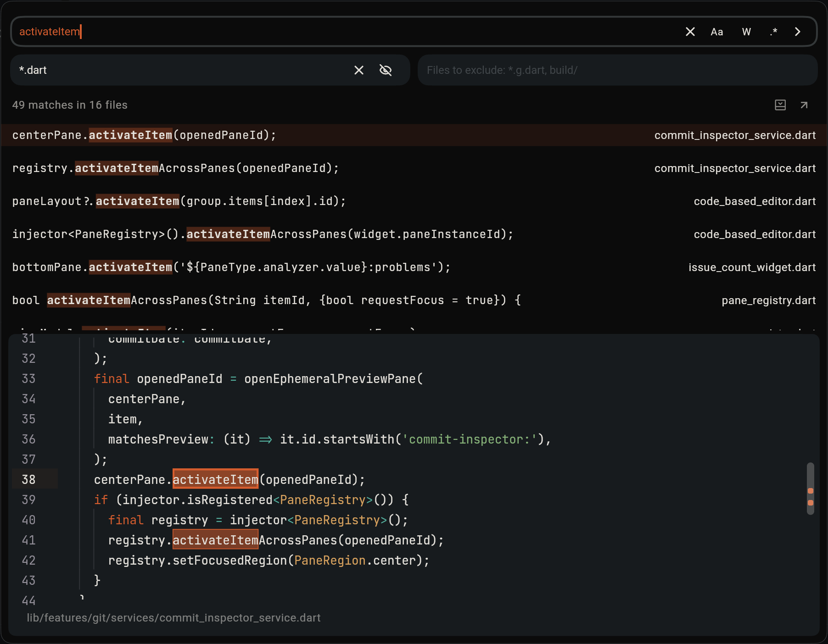
Task: Click pane_registry.dart file name
Action: tap(768, 300)
